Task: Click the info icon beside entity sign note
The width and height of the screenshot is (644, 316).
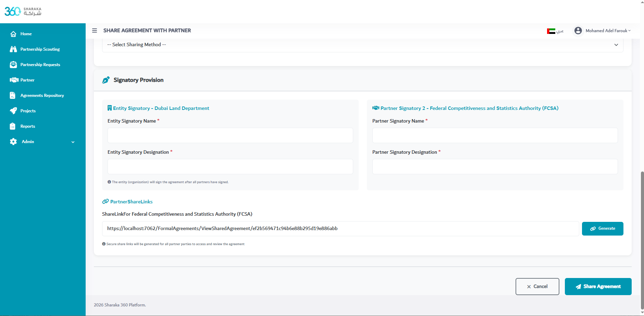Action: click(x=109, y=182)
